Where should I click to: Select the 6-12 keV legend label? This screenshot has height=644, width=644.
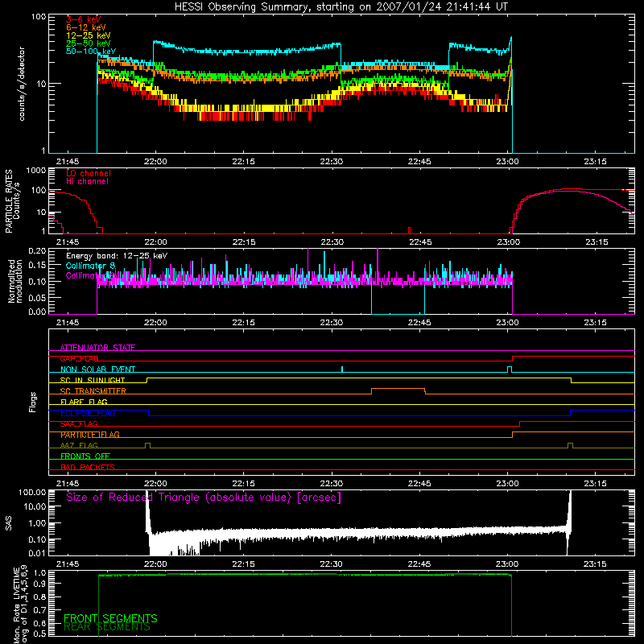pyautogui.click(x=86, y=27)
